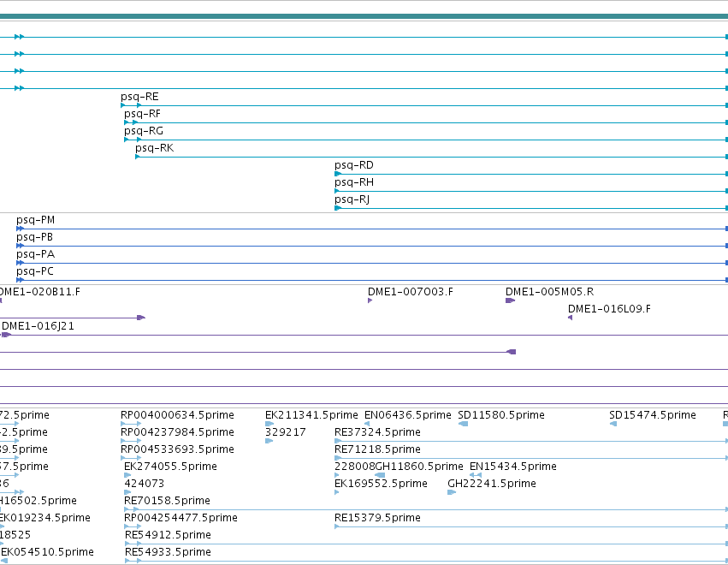
Task: Select the DME1-007O03.F feature label
Action: pyautogui.click(x=411, y=292)
